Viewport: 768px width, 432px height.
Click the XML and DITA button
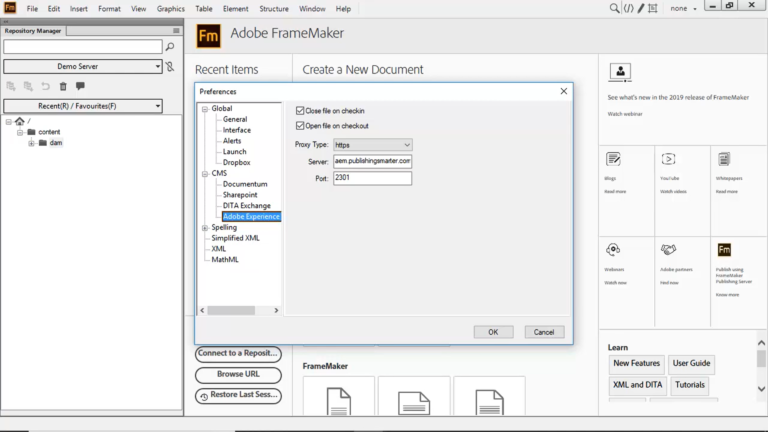tap(638, 385)
